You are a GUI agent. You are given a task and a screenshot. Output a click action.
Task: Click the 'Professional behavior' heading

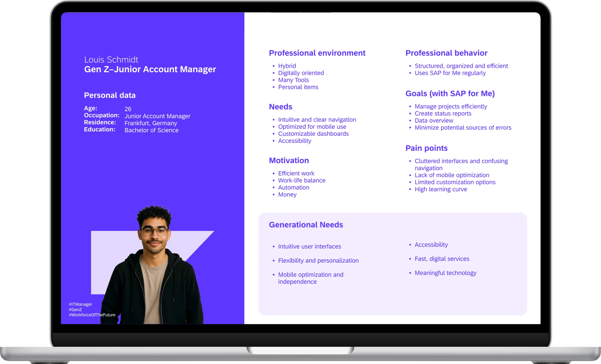click(x=446, y=53)
